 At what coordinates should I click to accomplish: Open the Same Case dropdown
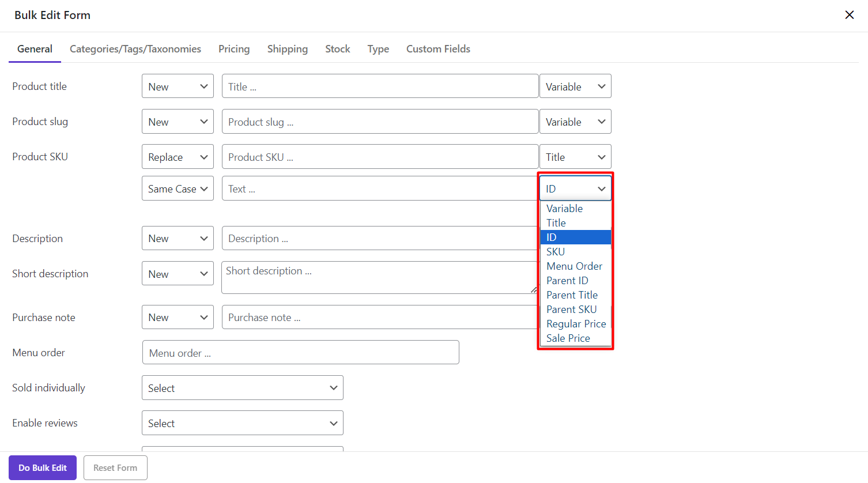(178, 188)
